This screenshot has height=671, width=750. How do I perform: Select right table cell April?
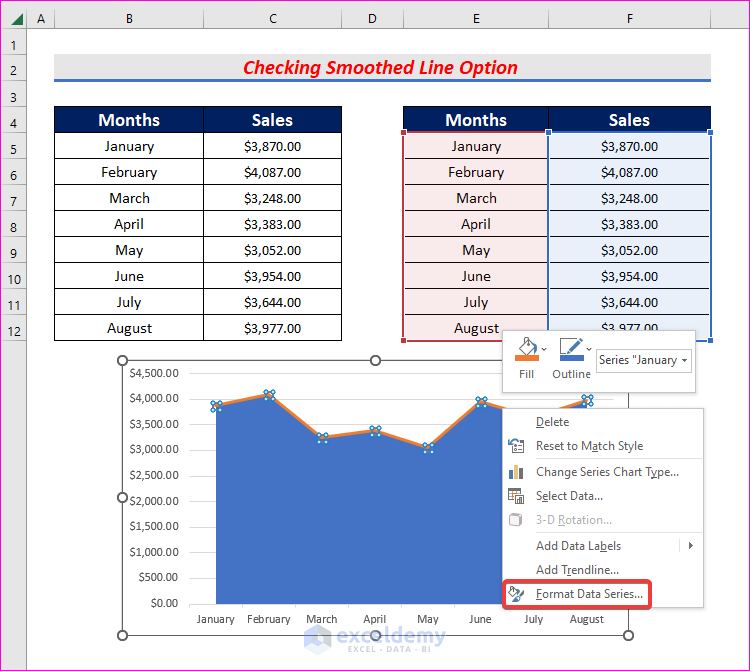point(476,224)
